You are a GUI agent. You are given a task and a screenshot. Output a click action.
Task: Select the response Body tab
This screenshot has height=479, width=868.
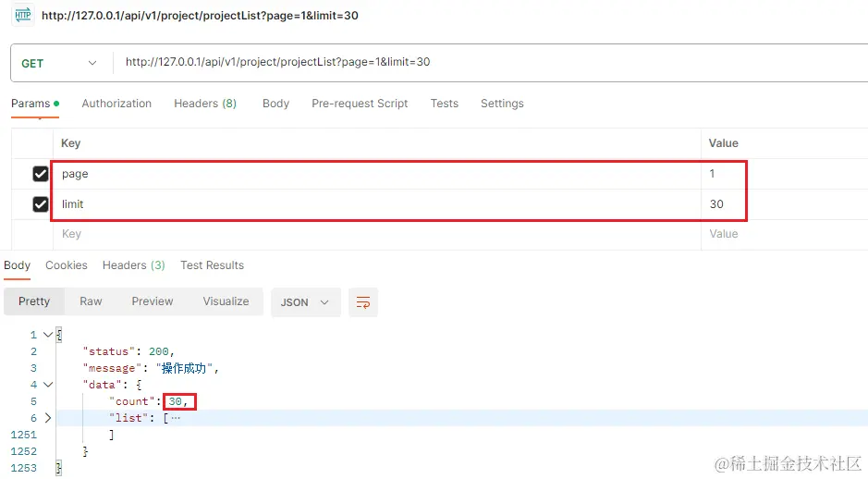[x=18, y=265]
